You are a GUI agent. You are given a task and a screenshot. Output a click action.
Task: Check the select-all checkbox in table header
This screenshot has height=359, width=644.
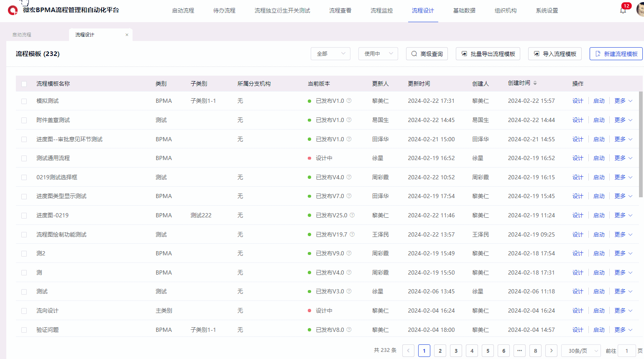24,84
